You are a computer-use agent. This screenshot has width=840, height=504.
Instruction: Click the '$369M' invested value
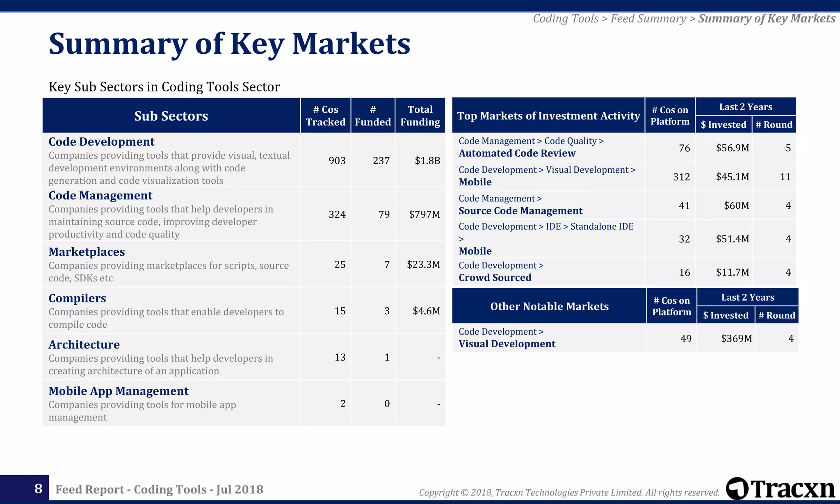[x=737, y=339]
